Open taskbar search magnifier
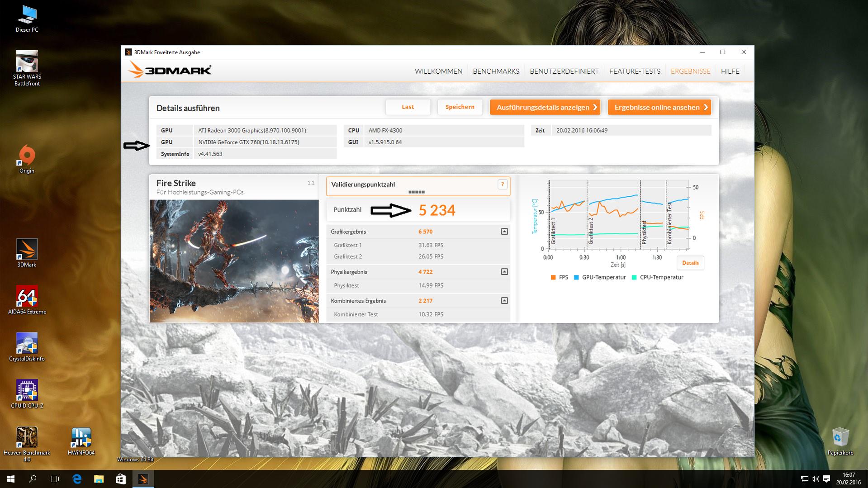The width and height of the screenshot is (868, 488). [33, 479]
